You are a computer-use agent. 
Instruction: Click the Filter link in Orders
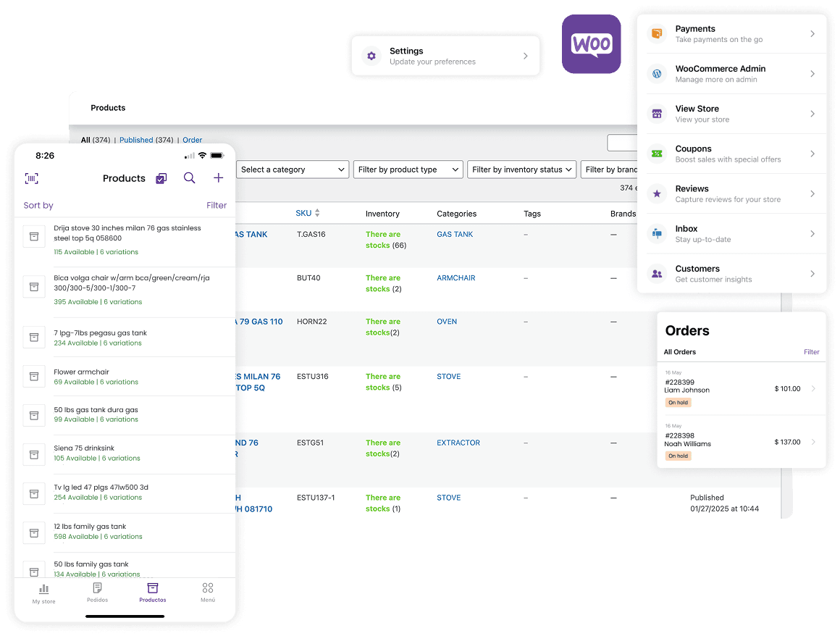coord(811,352)
